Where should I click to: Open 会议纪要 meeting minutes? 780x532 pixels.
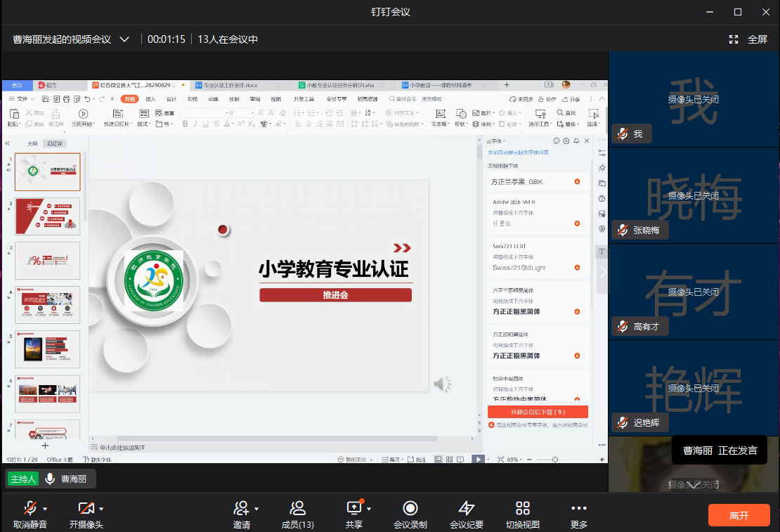pyautogui.click(x=467, y=509)
